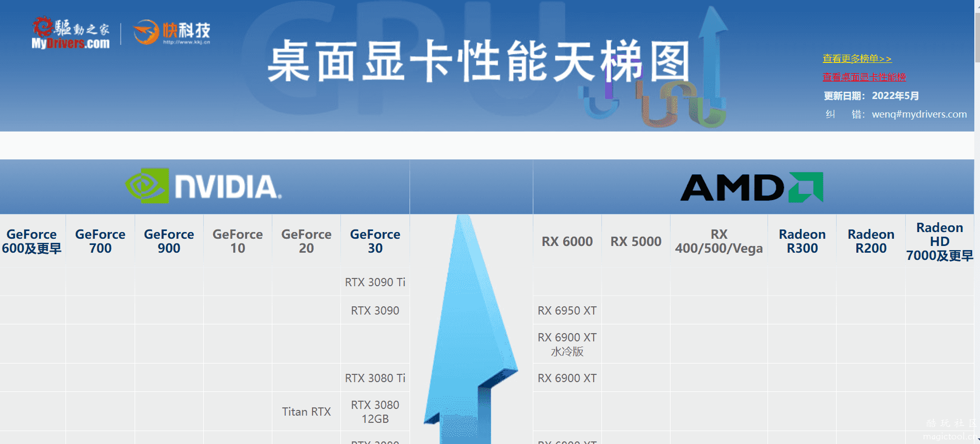Click the NVIDIA logo
This screenshot has width=980, height=444.
(x=203, y=186)
